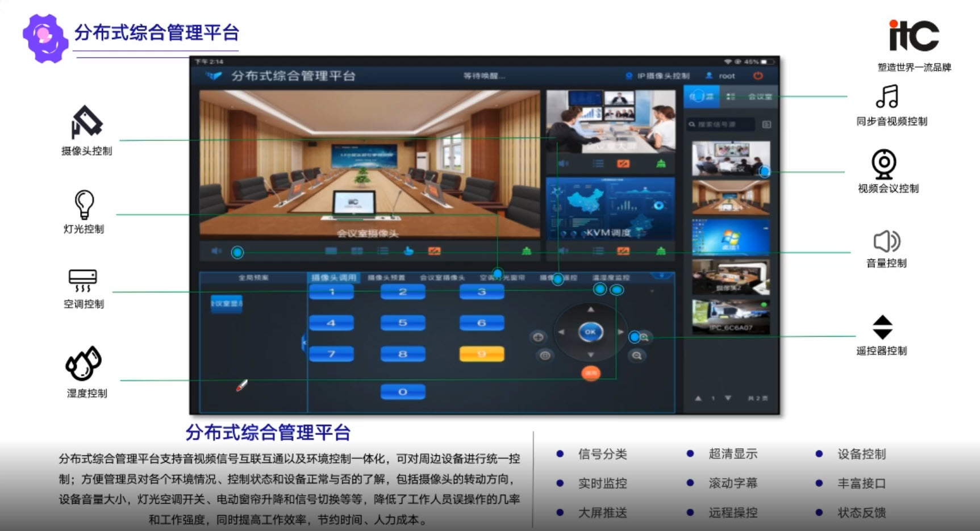This screenshot has width=980, height=531.
Task: Click the red power icon beside root
Action: click(x=758, y=76)
